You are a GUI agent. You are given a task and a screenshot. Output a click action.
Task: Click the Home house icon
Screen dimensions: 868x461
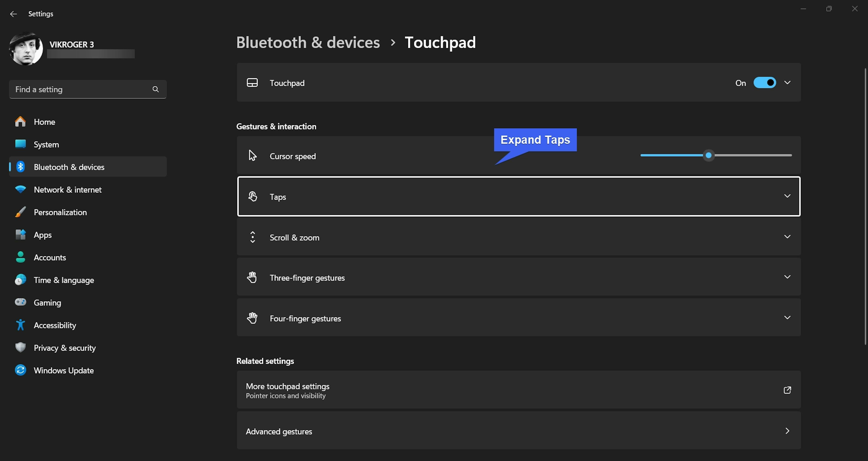click(20, 122)
